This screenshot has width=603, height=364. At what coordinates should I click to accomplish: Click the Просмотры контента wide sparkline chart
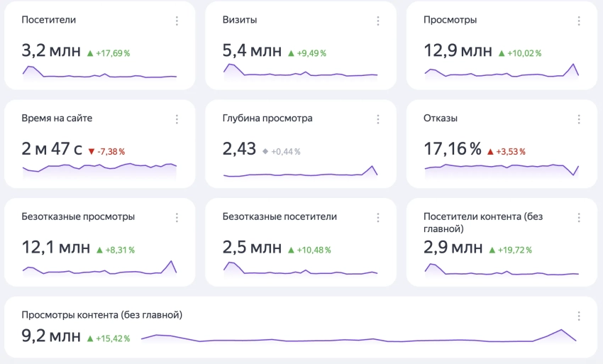pyautogui.click(x=358, y=338)
